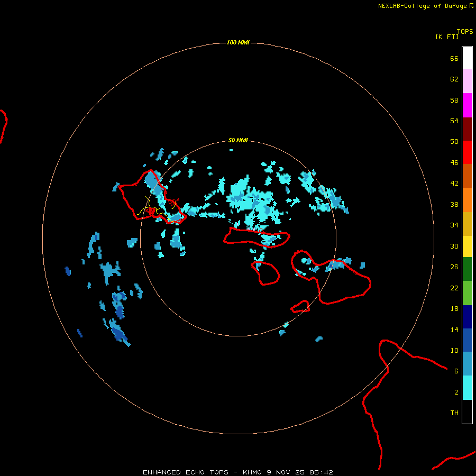This screenshot has width=476, height=476.
Task: Click the 34 value on the legend
Action: (x=454, y=225)
